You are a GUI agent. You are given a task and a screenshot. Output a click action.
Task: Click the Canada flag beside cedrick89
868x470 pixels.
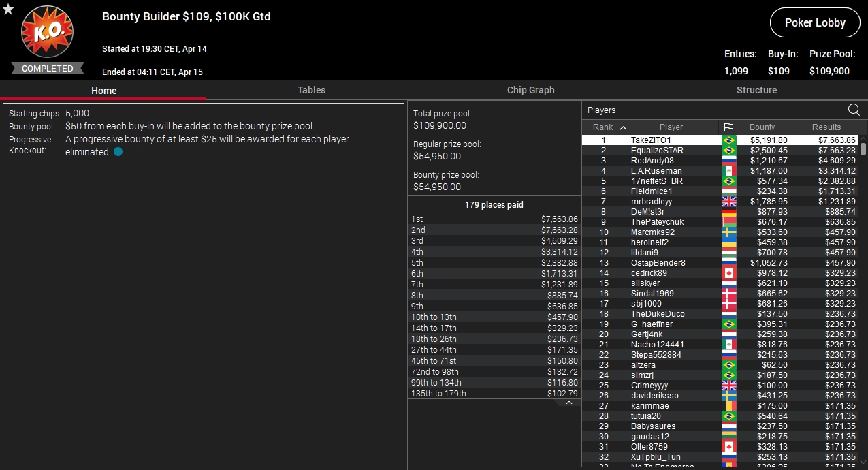(x=728, y=273)
